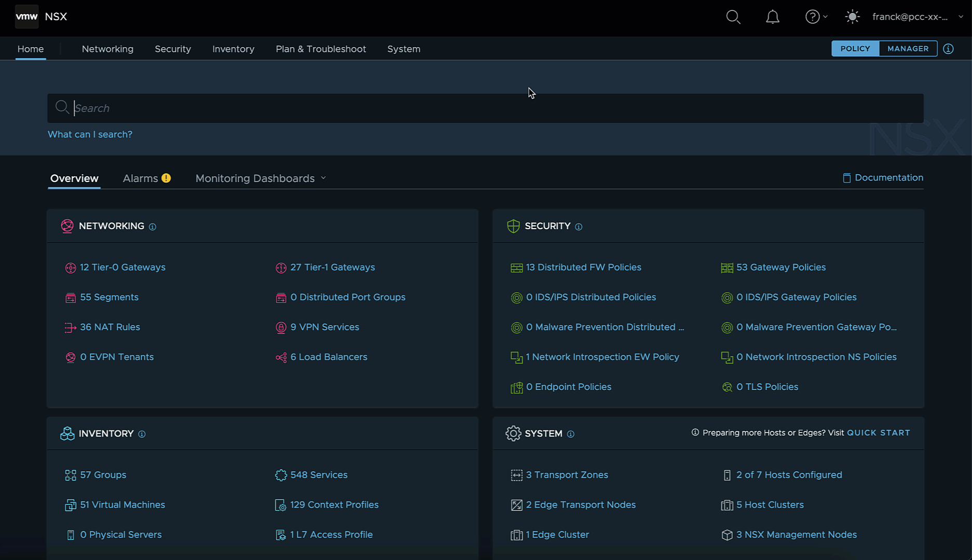Open the Plan & Troubleshoot menu

pos(321,49)
